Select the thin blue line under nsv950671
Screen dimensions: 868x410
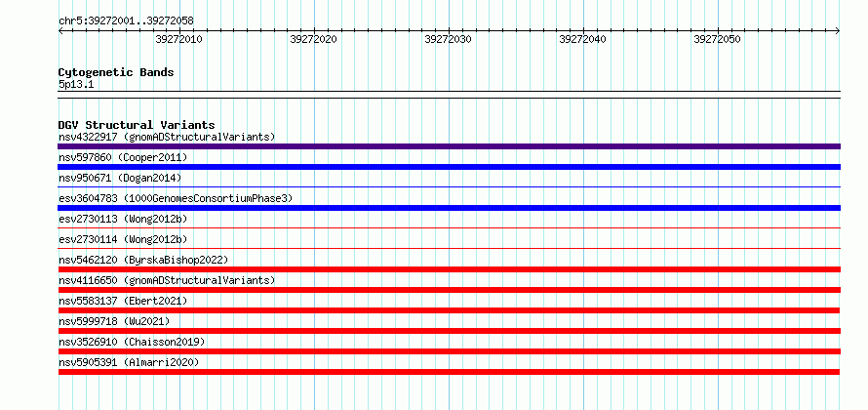pos(449,187)
